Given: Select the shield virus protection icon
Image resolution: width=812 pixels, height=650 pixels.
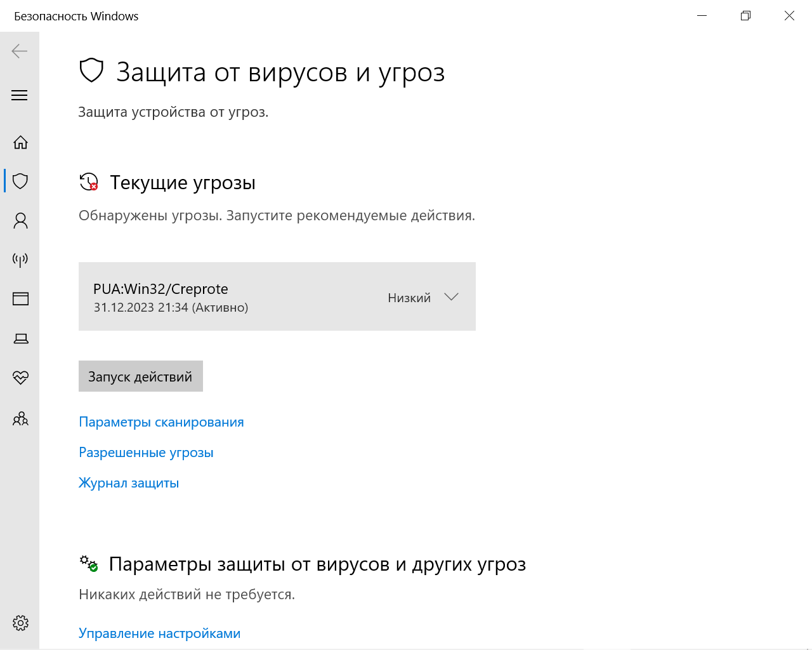Looking at the screenshot, I should 20,181.
